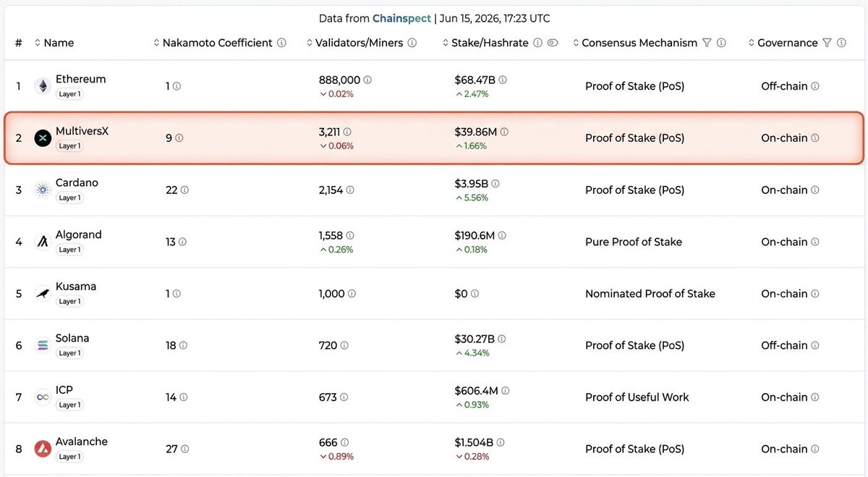Click the Ethereum logo icon
The width and height of the screenshot is (868, 477).
click(43, 86)
